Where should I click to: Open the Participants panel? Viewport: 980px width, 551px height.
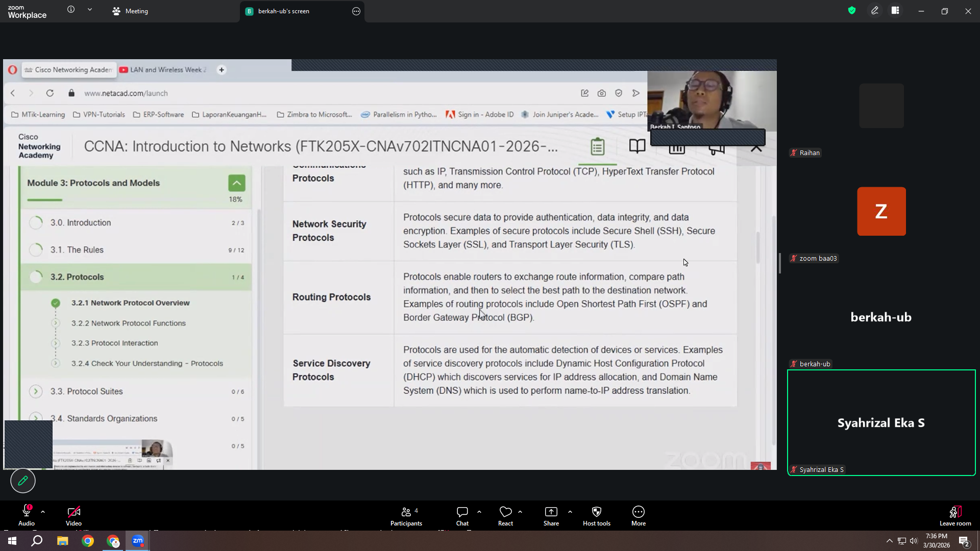[x=406, y=515]
